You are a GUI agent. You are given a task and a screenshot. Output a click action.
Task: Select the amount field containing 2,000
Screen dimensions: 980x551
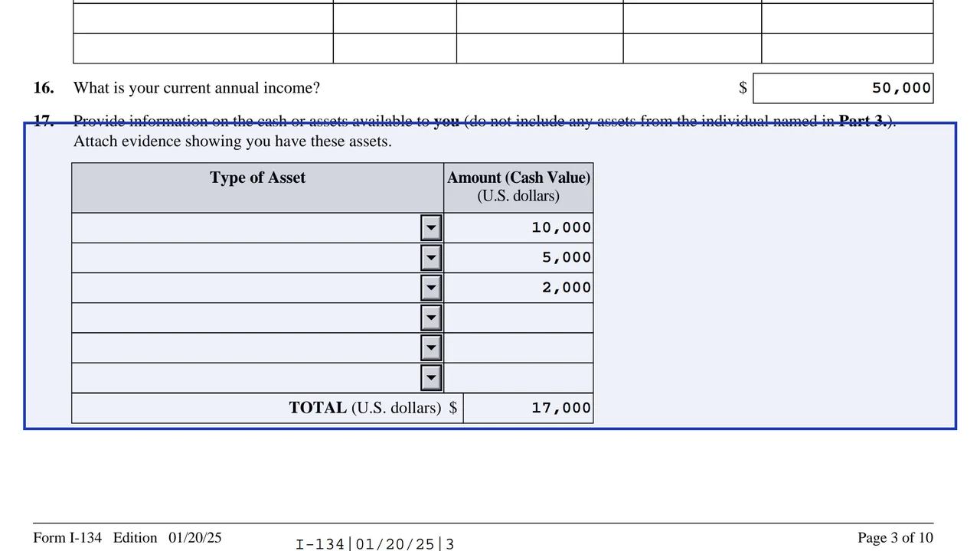518,288
